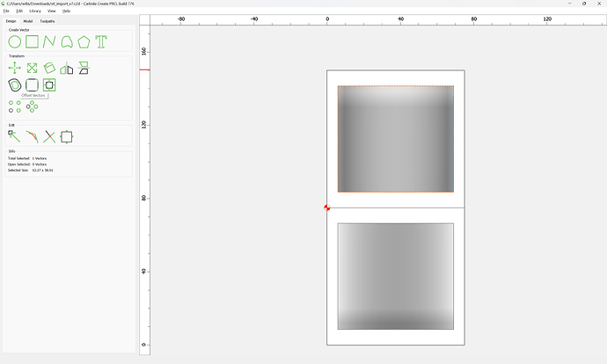Pick the Curve drawing tool
The height and width of the screenshot is (364, 607).
pyautogui.click(x=67, y=41)
